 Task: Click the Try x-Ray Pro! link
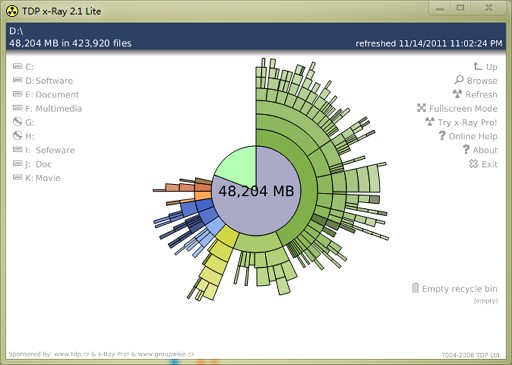point(467,122)
